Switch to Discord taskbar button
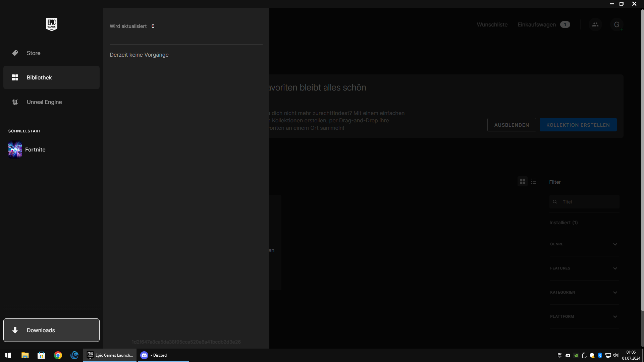Screen dimensions: 644x362 (x=163, y=355)
